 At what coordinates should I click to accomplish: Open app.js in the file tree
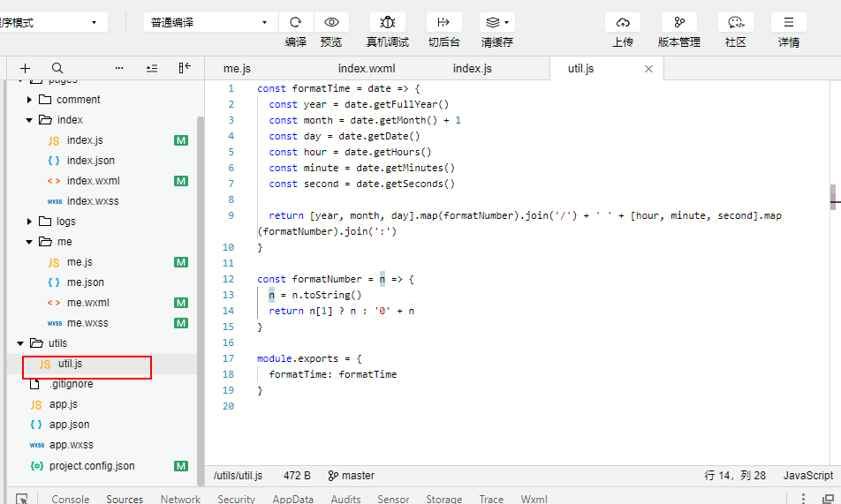[64, 404]
